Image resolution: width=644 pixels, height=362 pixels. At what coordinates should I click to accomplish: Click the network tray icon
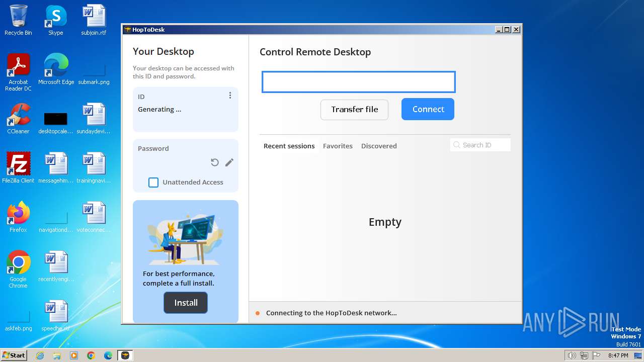point(584,355)
